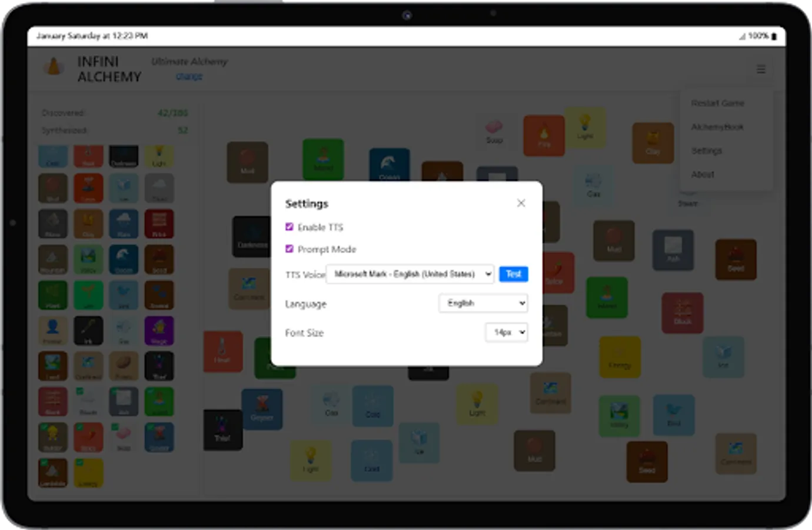Click the change link under Ultimate Alchemy
This screenshot has height=530, width=812.
pos(188,76)
